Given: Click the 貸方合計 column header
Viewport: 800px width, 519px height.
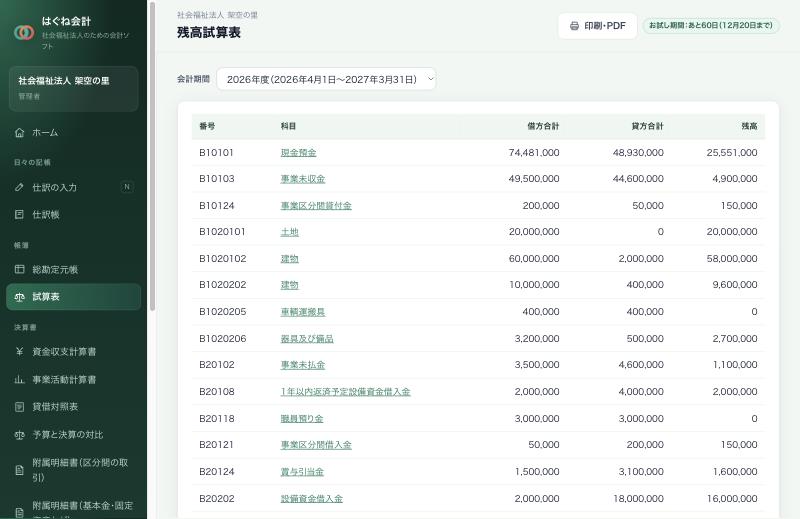Looking at the screenshot, I should point(647,126).
